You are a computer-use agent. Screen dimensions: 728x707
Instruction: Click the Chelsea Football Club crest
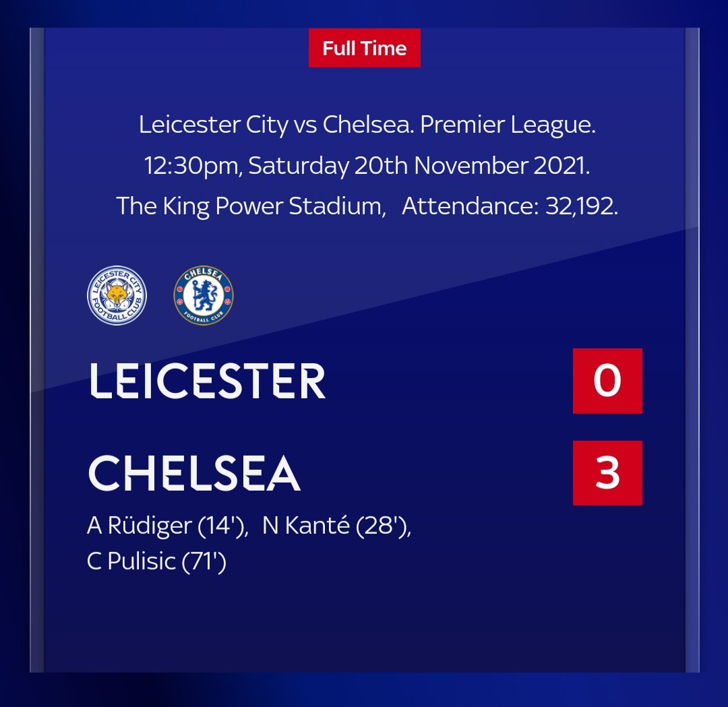[x=204, y=295]
